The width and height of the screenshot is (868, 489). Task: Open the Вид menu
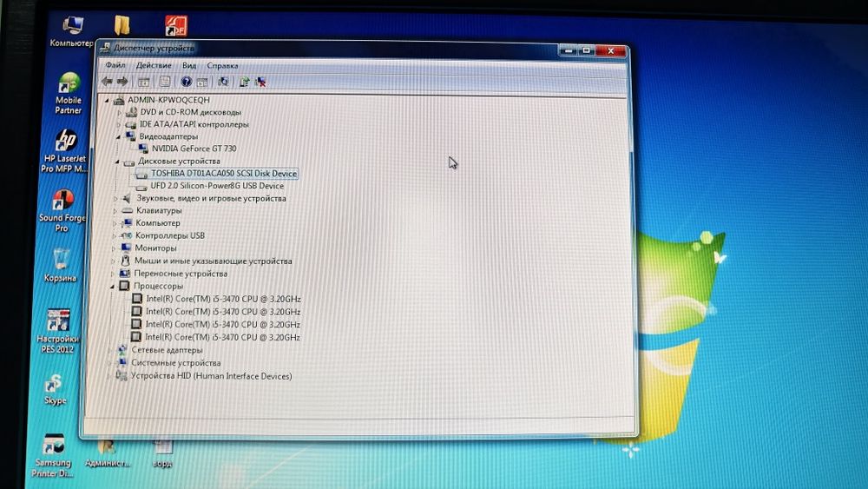point(189,65)
